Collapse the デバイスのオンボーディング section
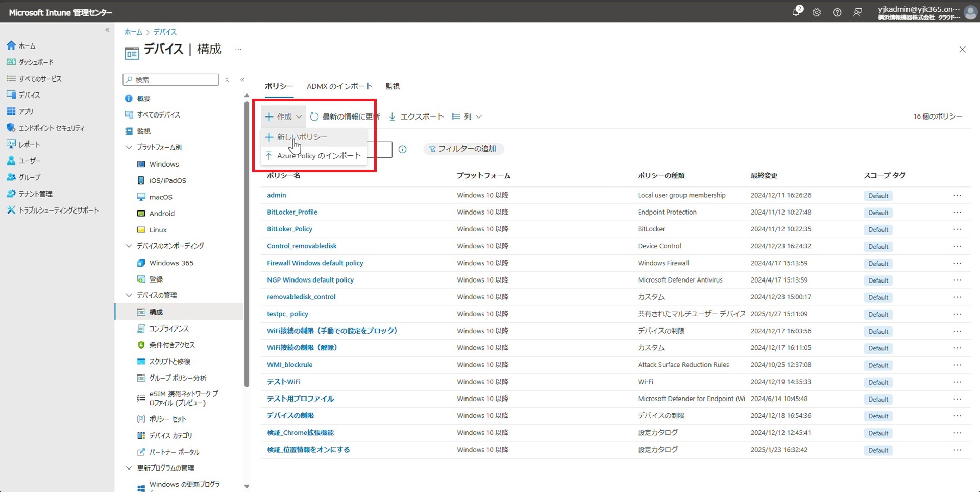 (x=129, y=246)
